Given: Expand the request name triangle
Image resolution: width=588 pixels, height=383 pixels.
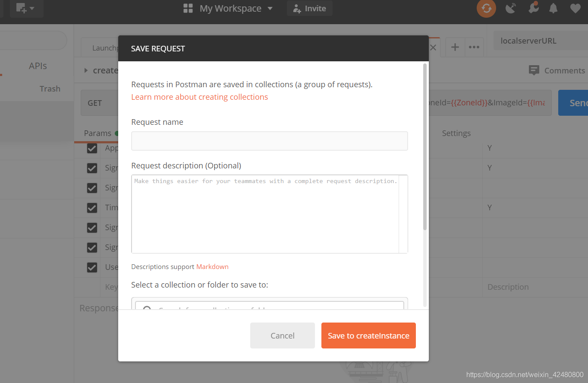Looking at the screenshot, I should point(86,70).
